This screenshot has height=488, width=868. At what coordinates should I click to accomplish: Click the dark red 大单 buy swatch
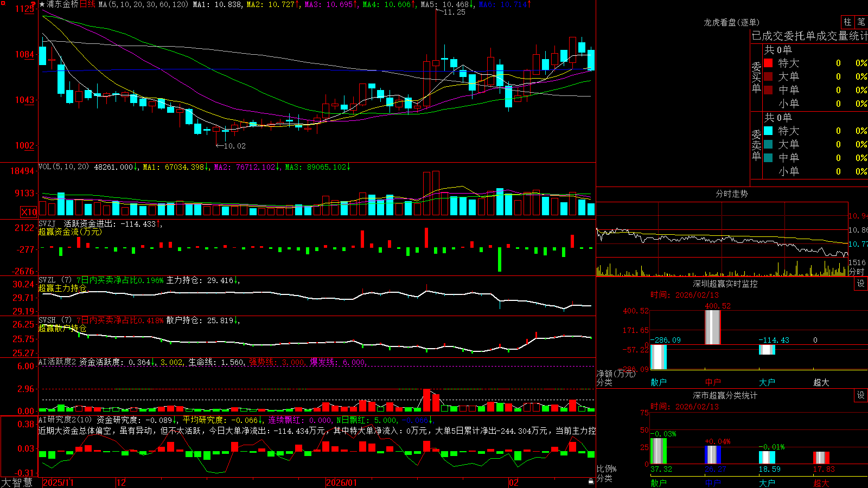click(768, 76)
